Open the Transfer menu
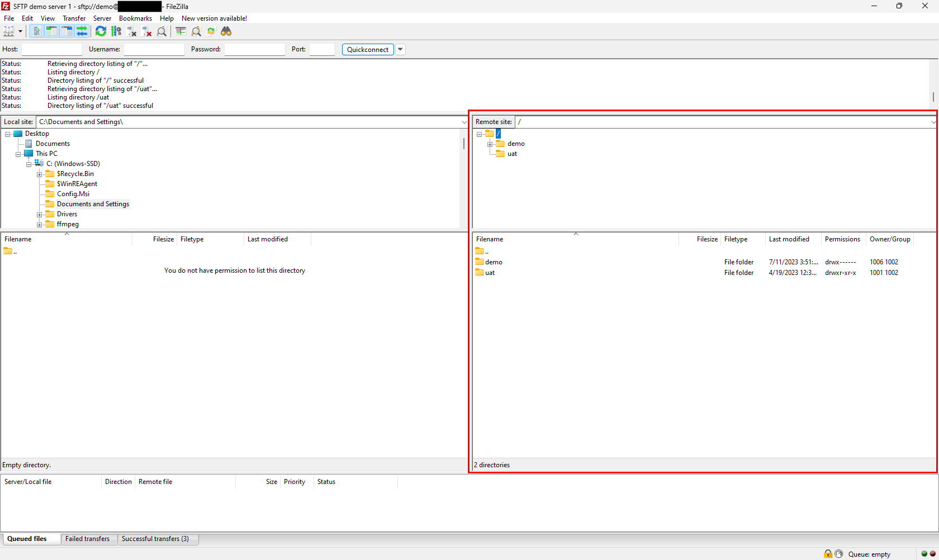The width and height of the screenshot is (939, 560). coord(74,18)
